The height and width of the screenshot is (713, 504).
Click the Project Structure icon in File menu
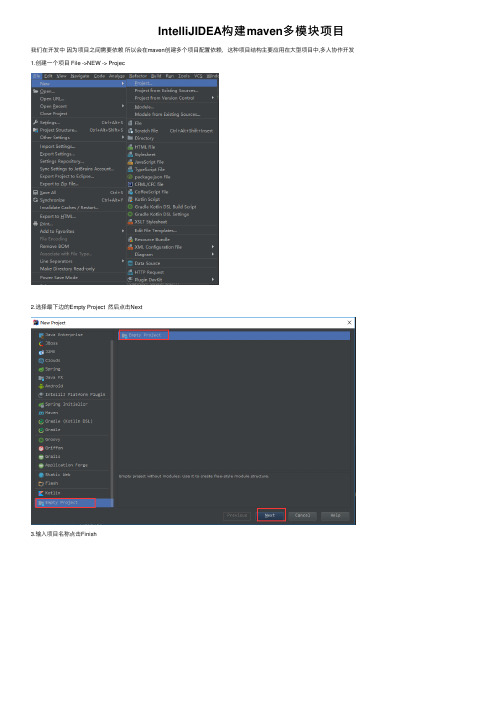click(35, 130)
